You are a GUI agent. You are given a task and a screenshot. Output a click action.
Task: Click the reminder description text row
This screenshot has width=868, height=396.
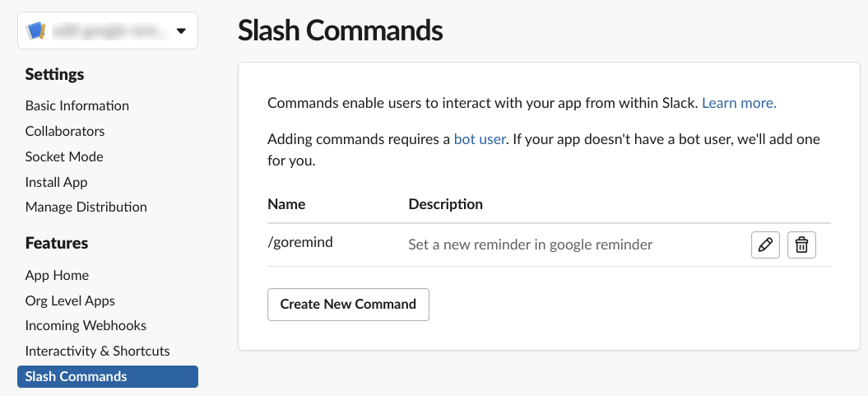tap(531, 245)
